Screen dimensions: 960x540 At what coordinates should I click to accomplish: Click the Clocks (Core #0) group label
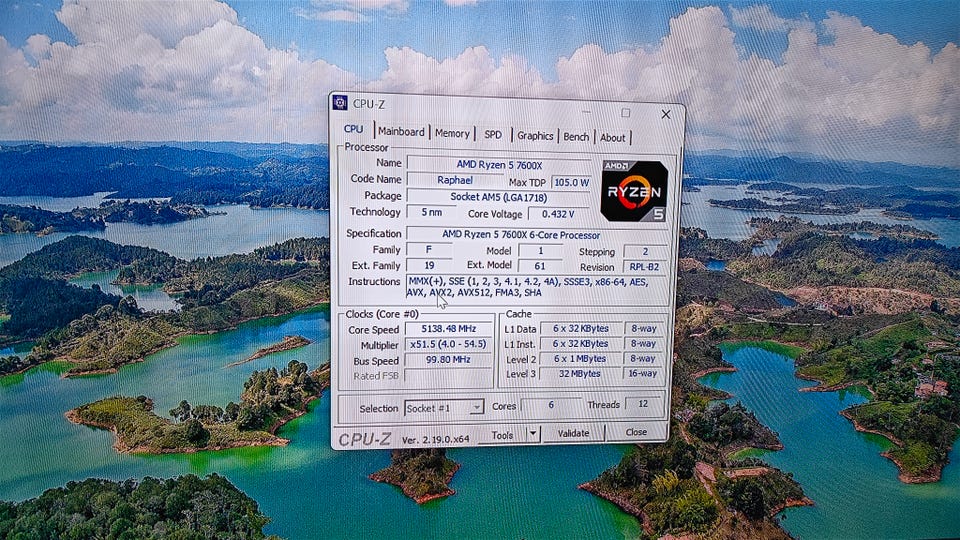click(382, 314)
